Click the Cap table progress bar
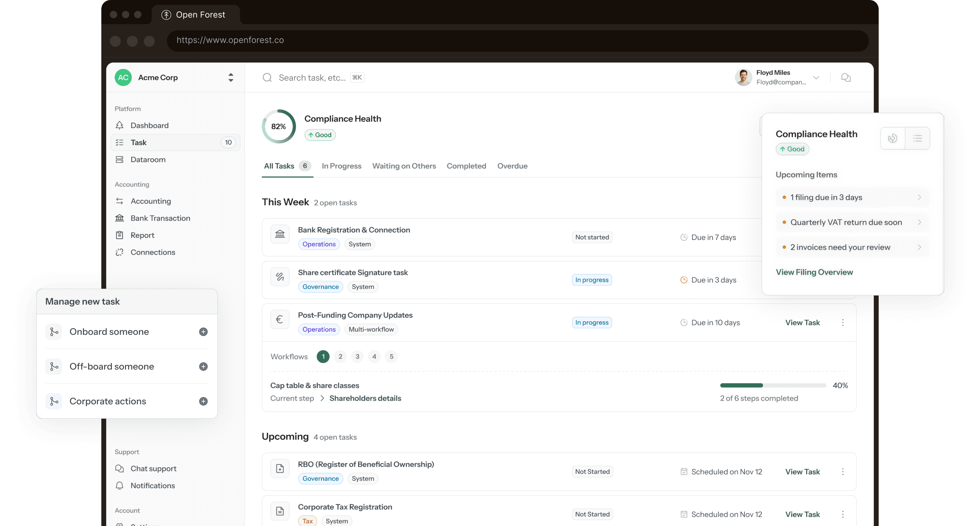The width and height of the screenshot is (980, 526). [773, 385]
